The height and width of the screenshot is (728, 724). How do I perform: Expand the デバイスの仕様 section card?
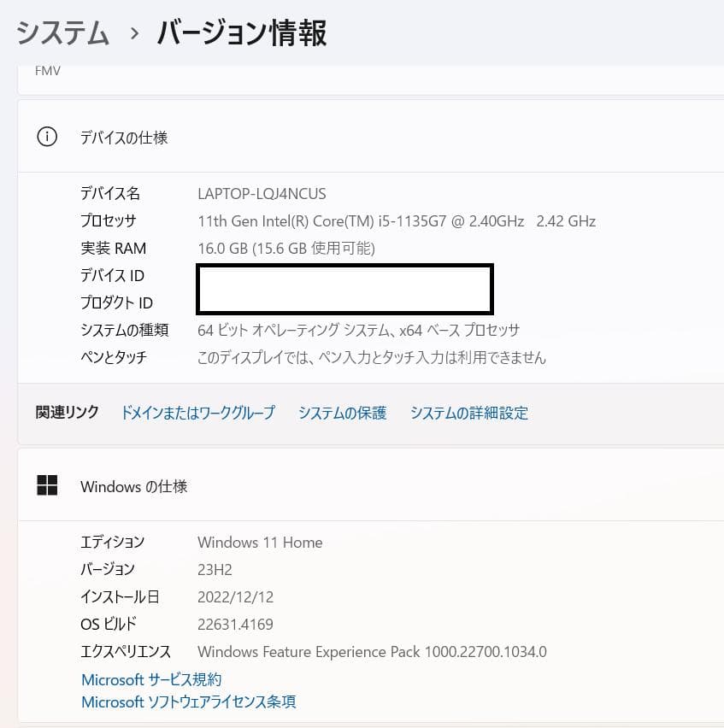[124, 137]
